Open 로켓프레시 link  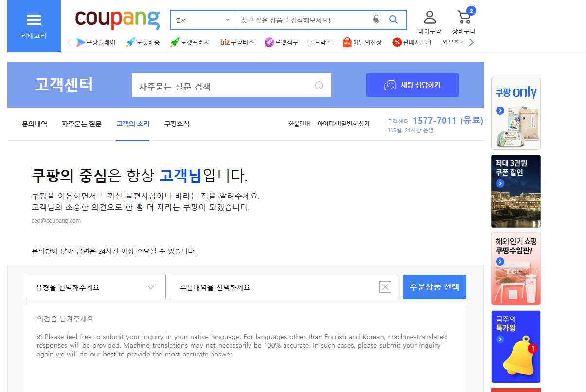[x=190, y=42]
